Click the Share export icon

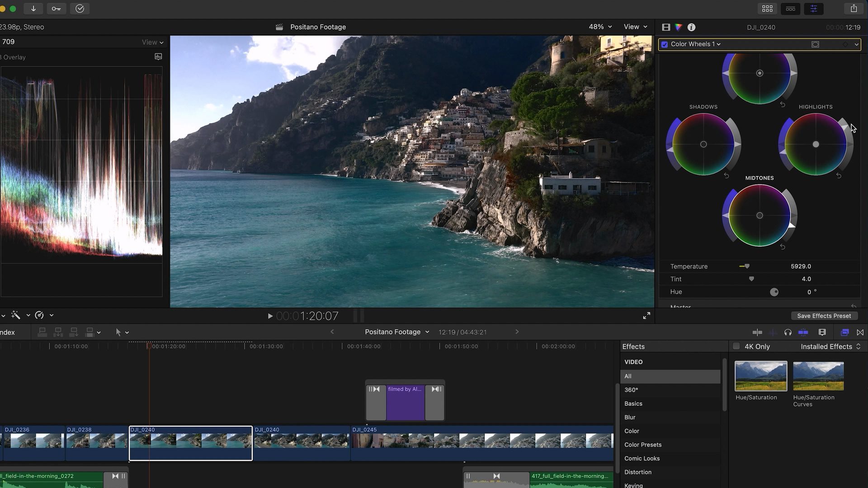click(854, 9)
